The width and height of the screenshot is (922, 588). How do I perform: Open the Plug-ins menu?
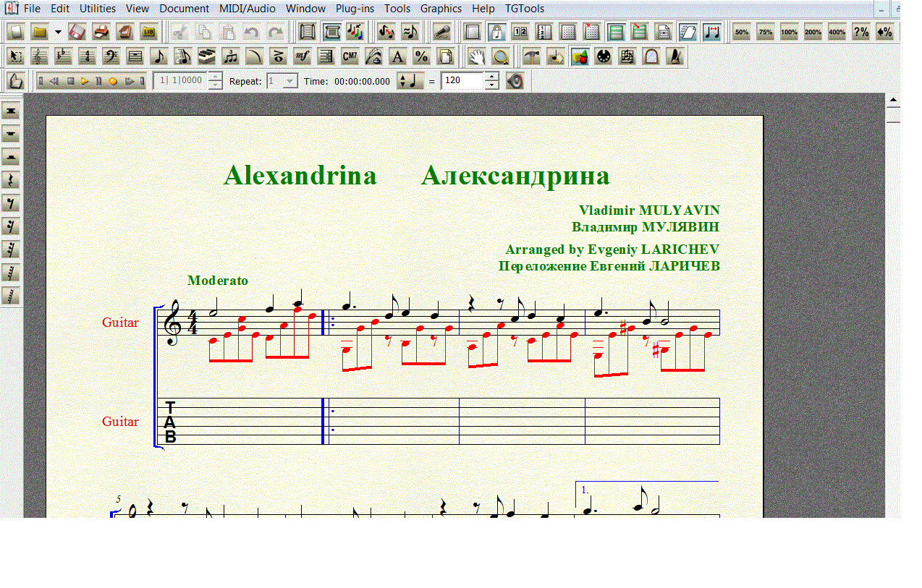click(x=355, y=9)
